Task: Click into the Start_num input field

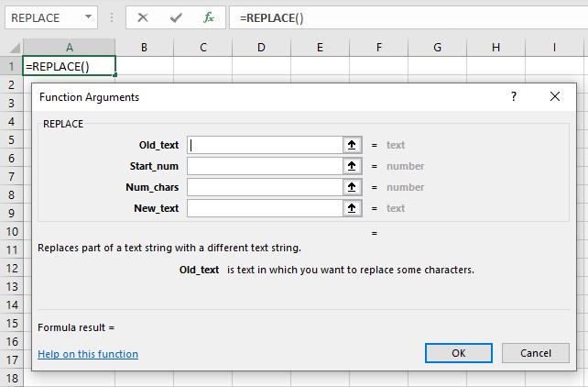Action: tap(264, 166)
